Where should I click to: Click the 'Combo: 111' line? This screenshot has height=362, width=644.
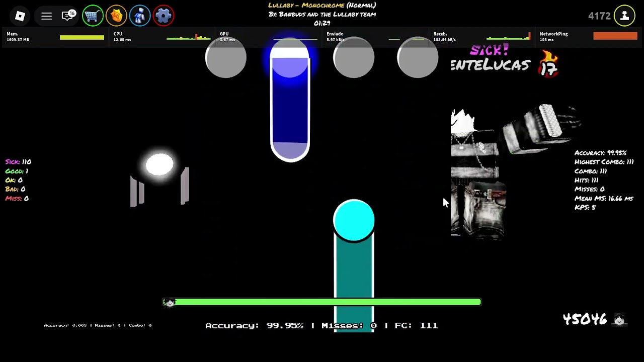point(591,171)
